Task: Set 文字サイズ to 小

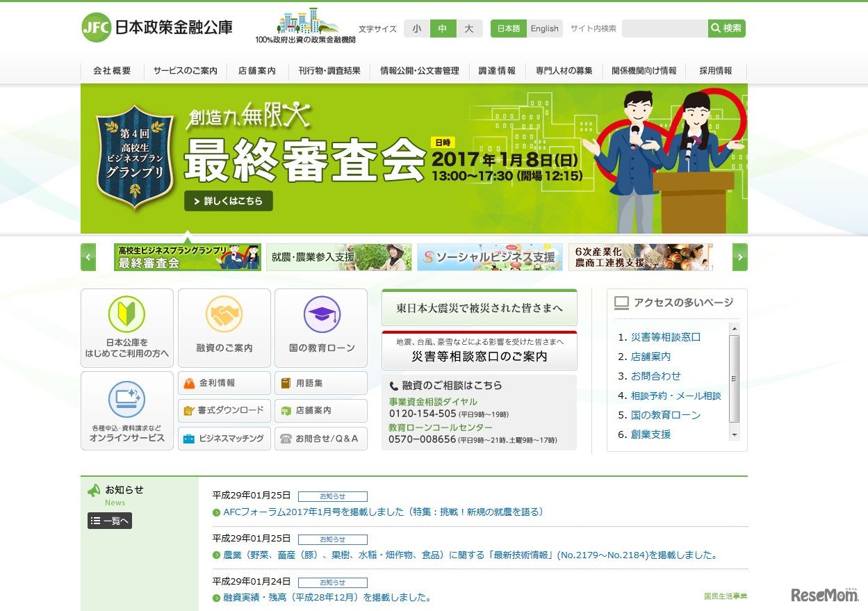Action: click(416, 28)
